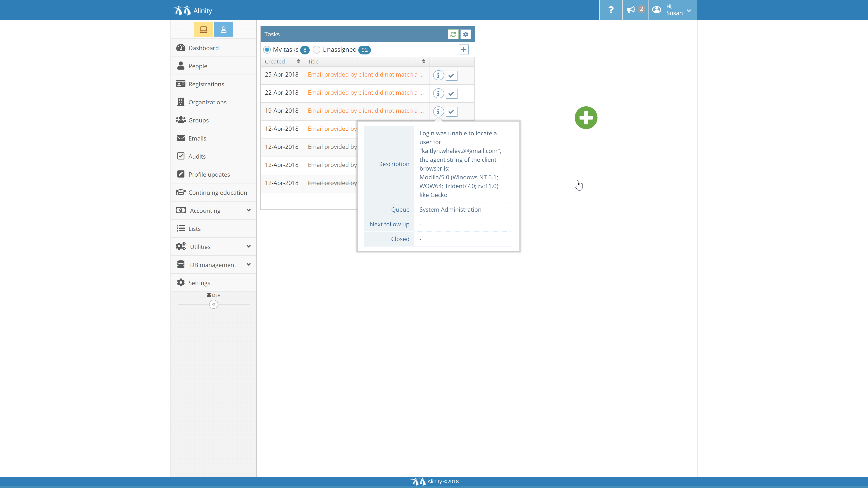This screenshot has height=488, width=868.
Task: Click the 92 badge next to Unassigned
Action: pos(365,50)
